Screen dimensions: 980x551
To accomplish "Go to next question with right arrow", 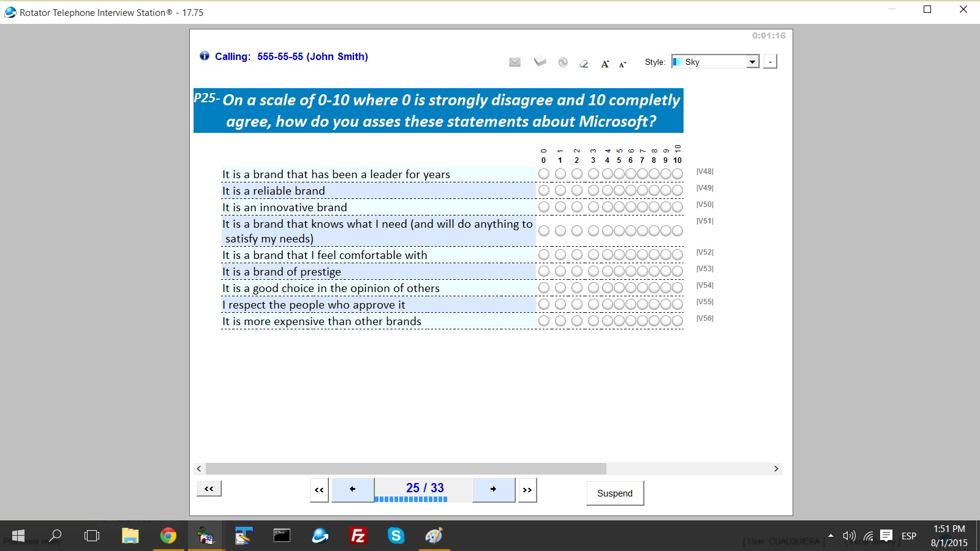I will [x=493, y=489].
